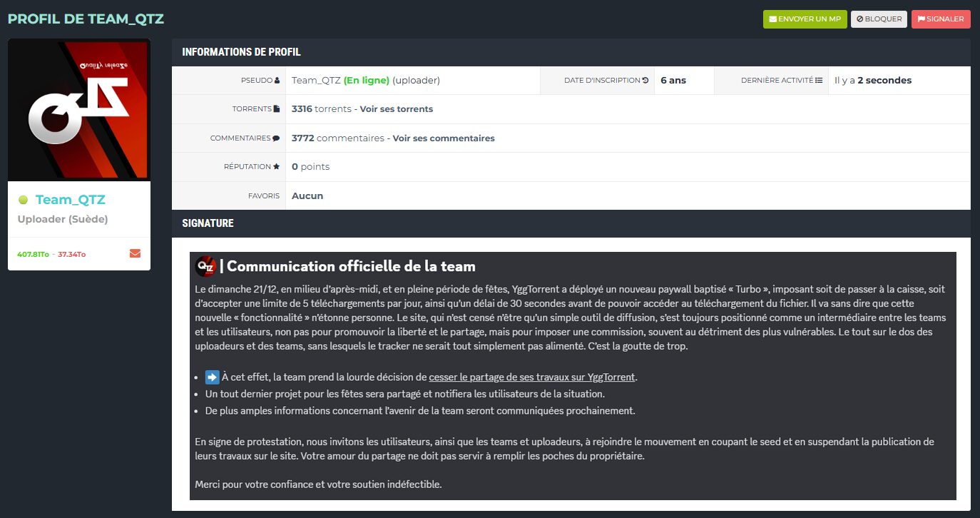This screenshot has width=980, height=518.
Task: Click the red envelope icon in profile card
Action: tap(135, 253)
